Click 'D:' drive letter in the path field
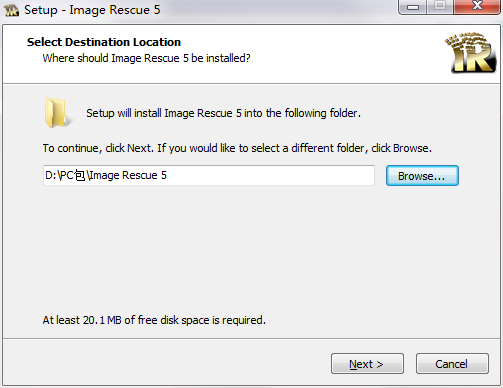Image resolution: width=503 pixels, height=388 pixels. (x=51, y=175)
